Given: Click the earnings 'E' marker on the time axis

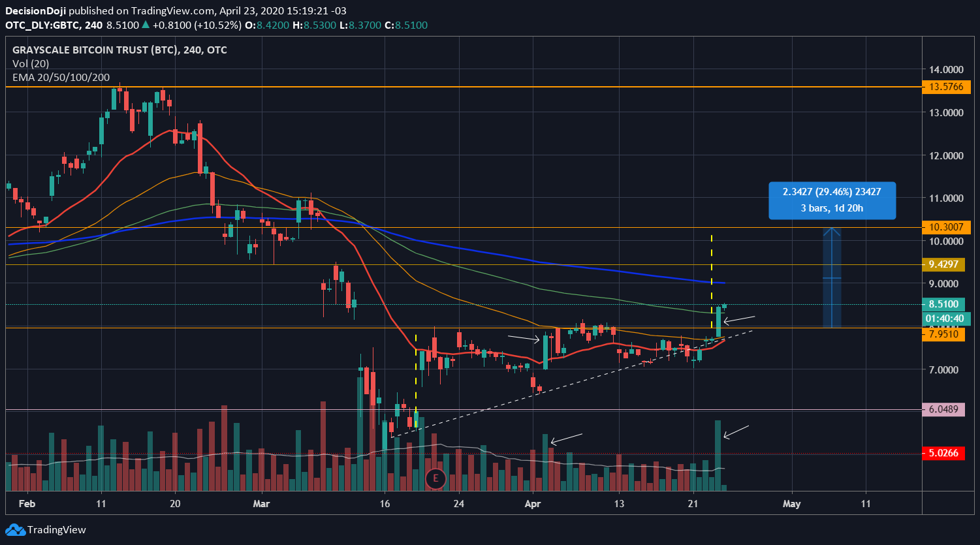Looking at the screenshot, I should 435,478.
